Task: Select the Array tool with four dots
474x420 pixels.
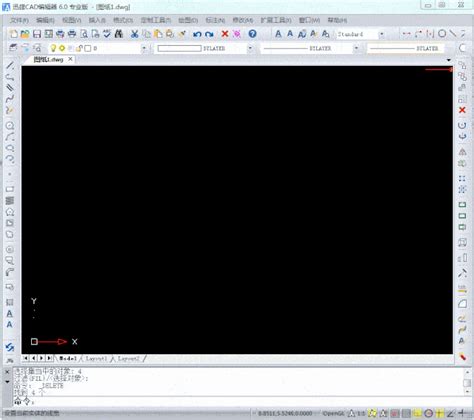Action: 462,179
